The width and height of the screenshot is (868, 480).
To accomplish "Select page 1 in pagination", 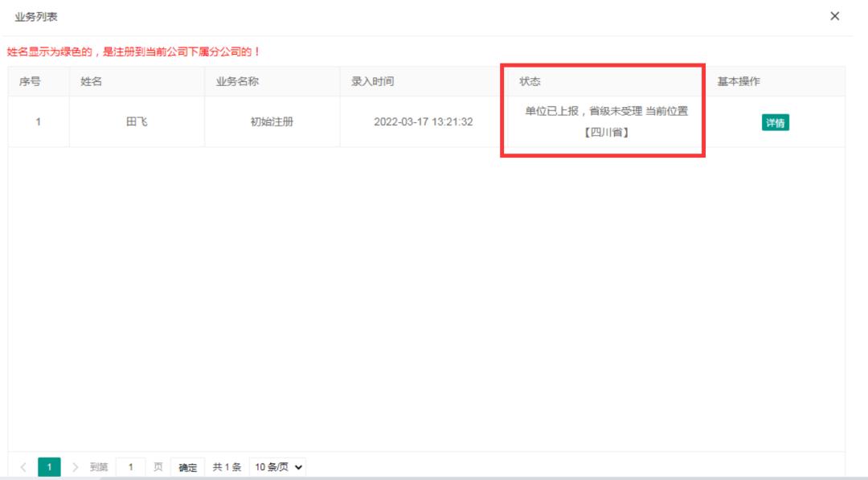I will coord(49,467).
